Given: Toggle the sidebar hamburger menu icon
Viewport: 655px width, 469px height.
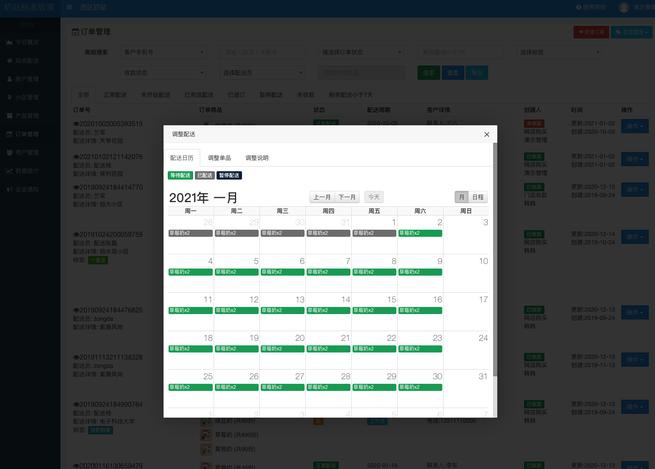Looking at the screenshot, I should click(68, 7).
